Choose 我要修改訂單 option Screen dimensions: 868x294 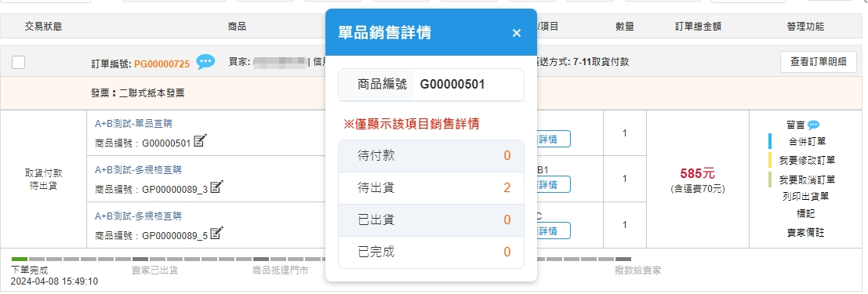coord(807,161)
